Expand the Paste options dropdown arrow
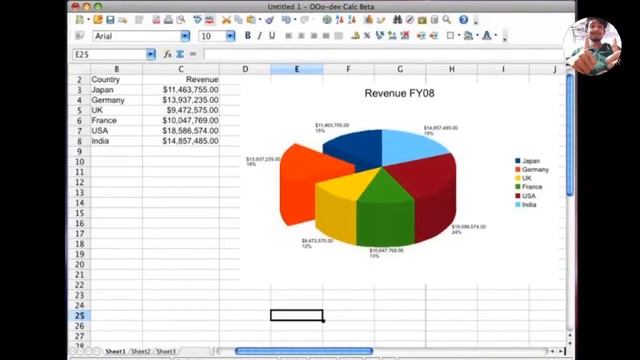 pyautogui.click(x=260, y=20)
